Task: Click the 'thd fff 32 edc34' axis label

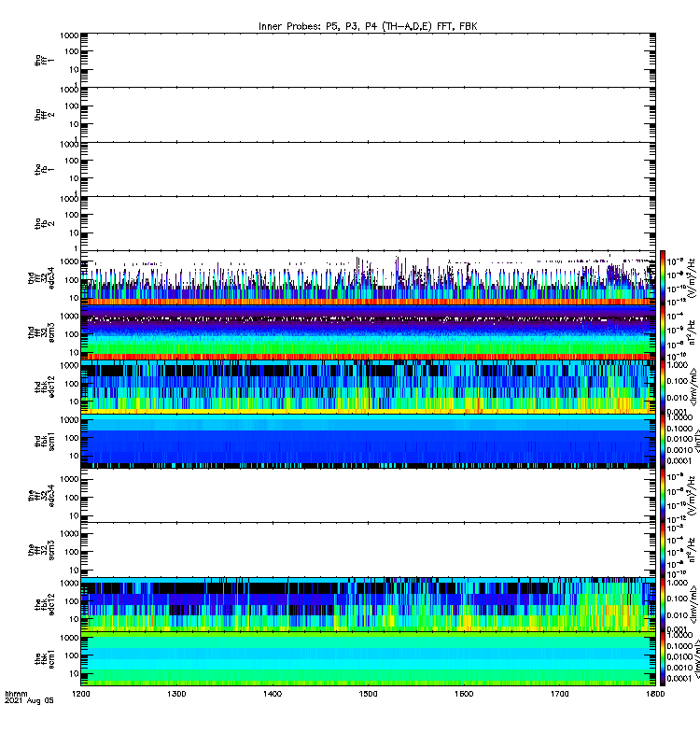Action: click(x=41, y=277)
